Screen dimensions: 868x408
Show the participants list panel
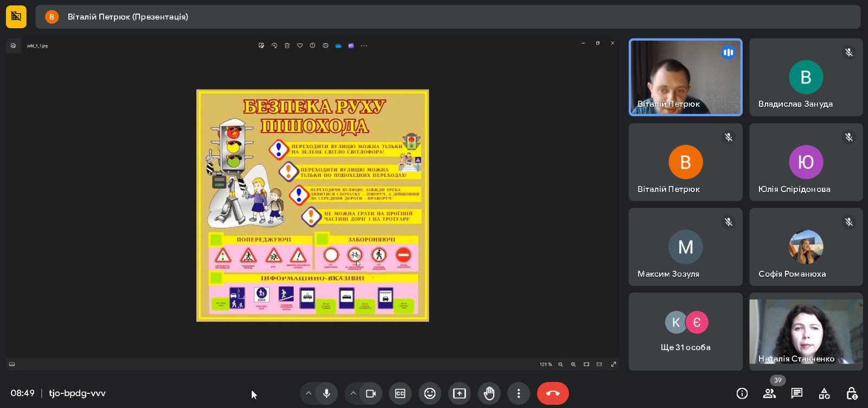(x=769, y=393)
